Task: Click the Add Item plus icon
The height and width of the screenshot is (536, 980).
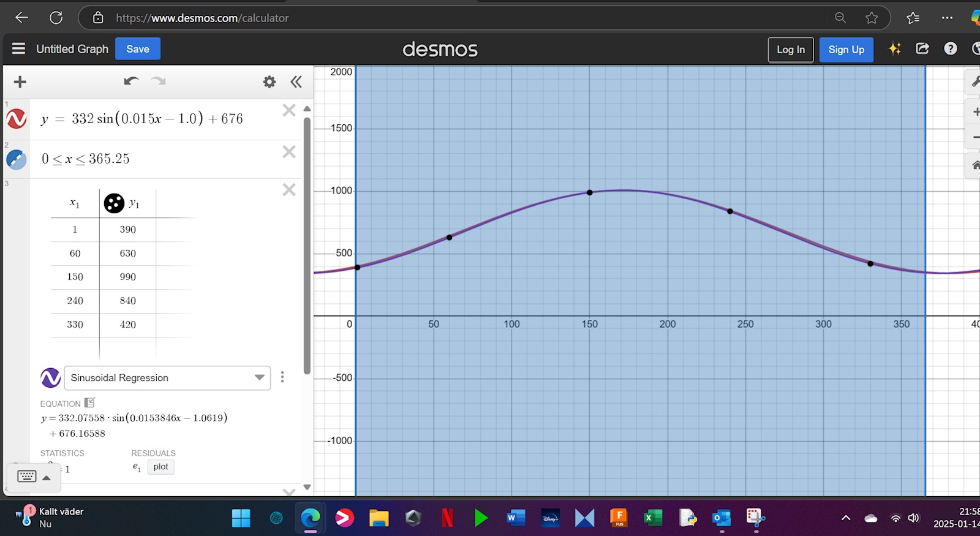Action: pyautogui.click(x=20, y=82)
